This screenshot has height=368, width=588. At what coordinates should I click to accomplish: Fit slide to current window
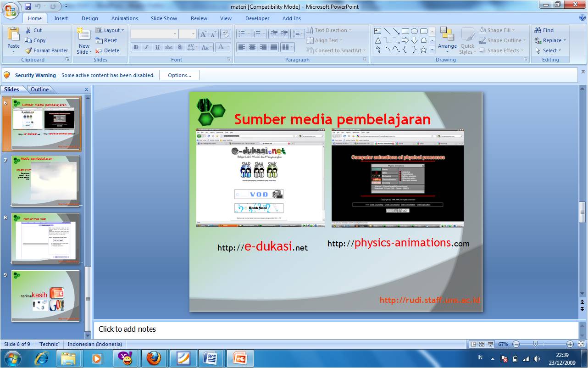point(581,344)
